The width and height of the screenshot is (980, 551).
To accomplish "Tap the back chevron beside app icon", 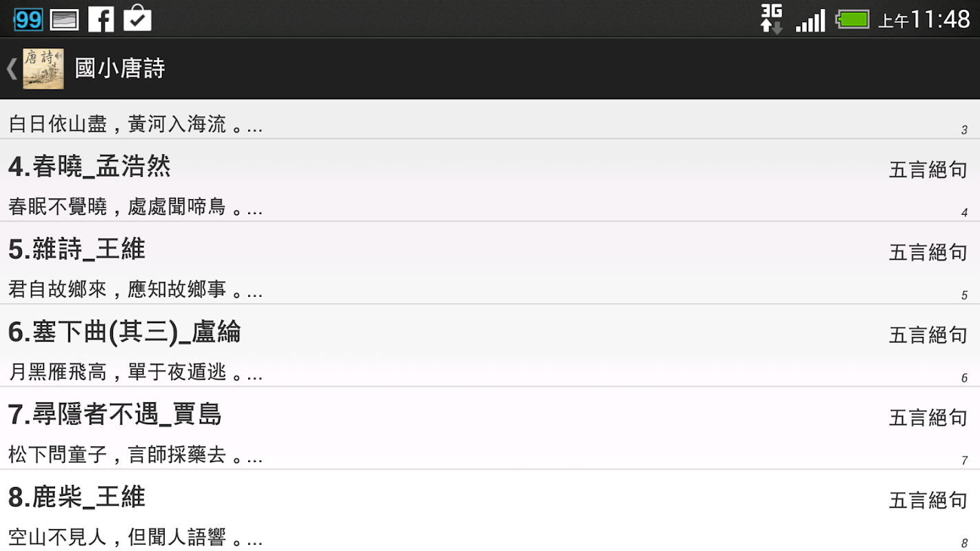I will 12,68.
